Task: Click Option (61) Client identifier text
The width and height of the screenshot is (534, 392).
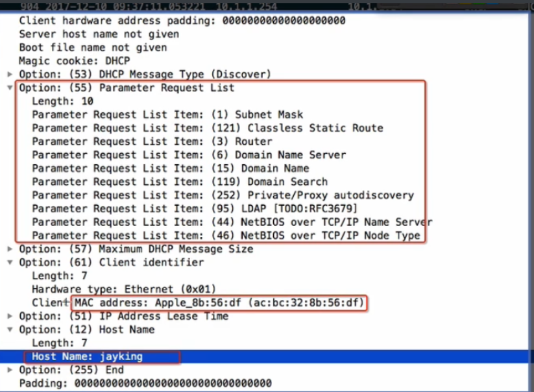Action: coord(112,263)
